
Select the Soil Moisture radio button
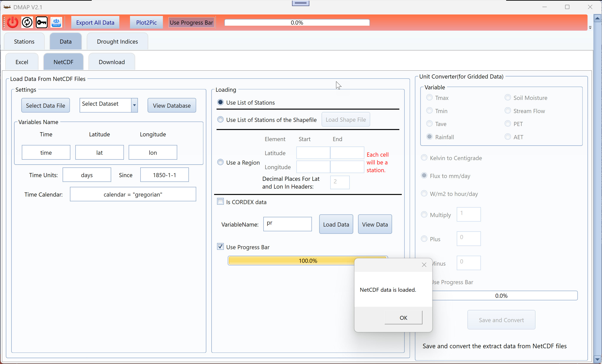(508, 98)
